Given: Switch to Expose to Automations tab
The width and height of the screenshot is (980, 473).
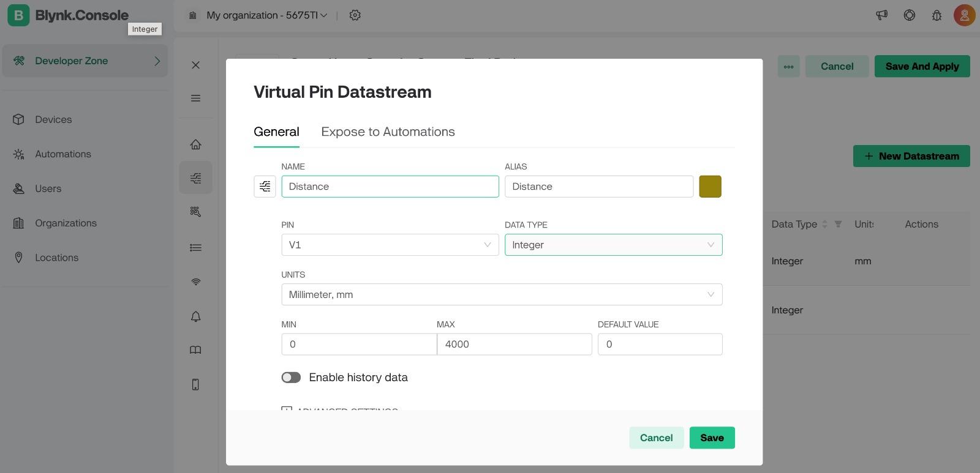Looking at the screenshot, I should coord(388,132).
